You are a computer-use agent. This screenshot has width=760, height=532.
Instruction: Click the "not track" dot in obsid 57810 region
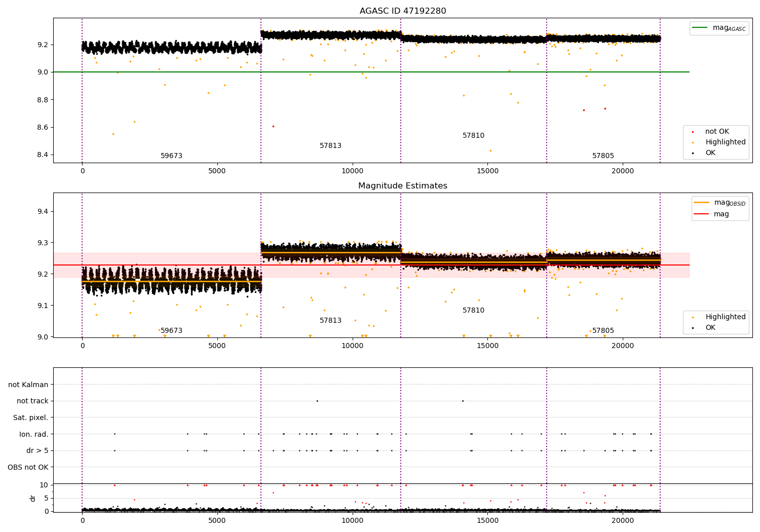463,401
